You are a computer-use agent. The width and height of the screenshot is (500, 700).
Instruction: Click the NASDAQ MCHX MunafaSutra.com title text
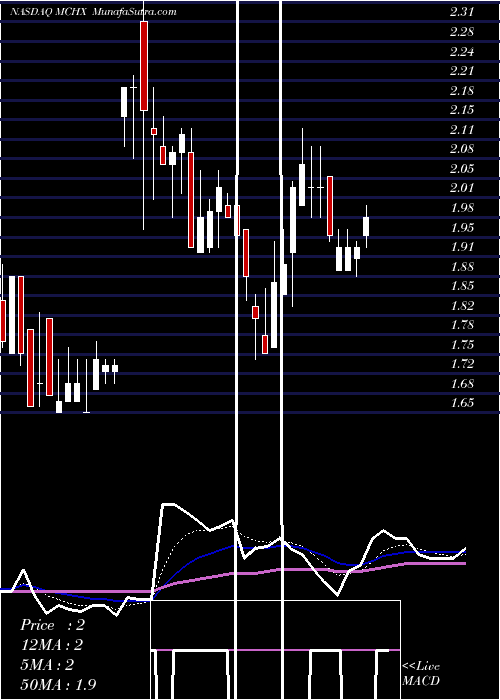(x=93, y=12)
